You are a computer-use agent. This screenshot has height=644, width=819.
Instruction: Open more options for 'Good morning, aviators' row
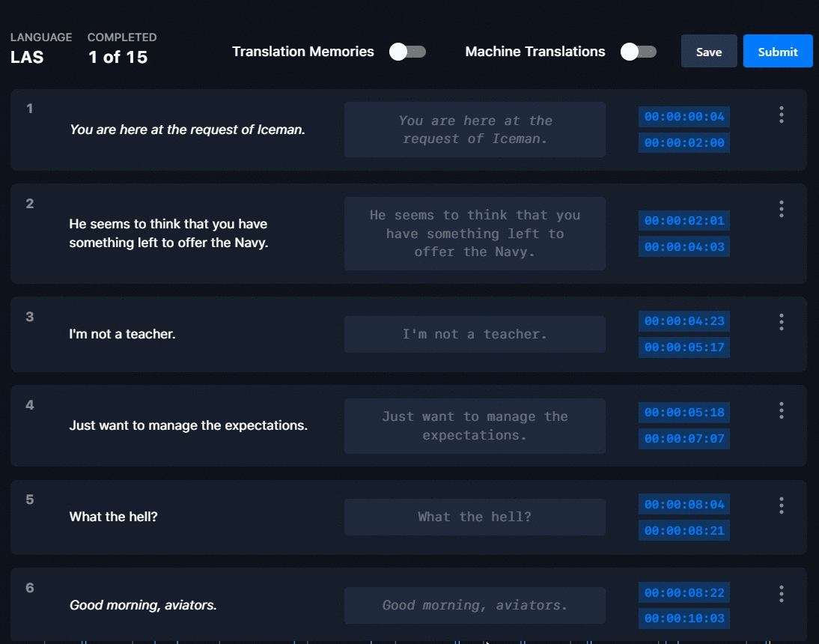782,593
